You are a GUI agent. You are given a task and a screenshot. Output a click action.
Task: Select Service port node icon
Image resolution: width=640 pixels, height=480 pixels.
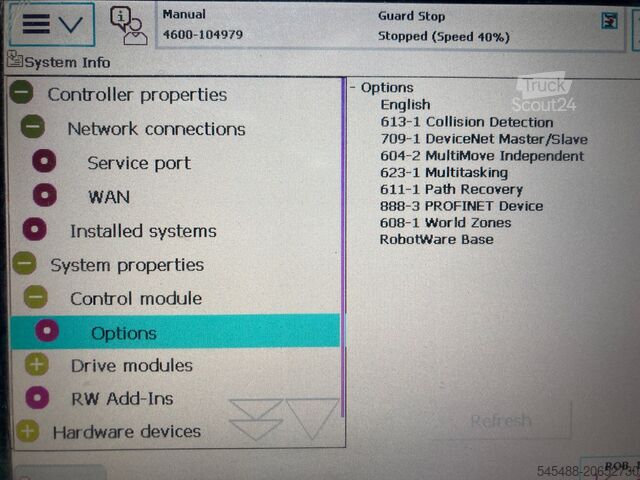pos(44,161)
